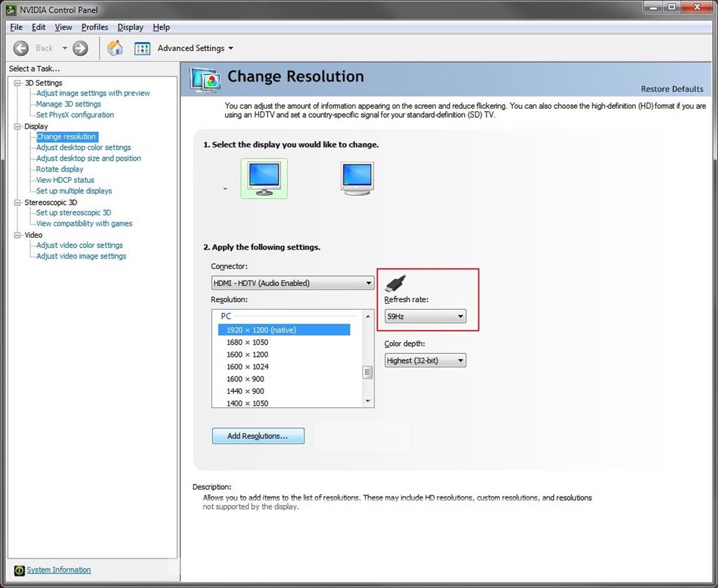Viewport: 718px width, 588px height.
Task: Collapse the Video tree node
Action: pyautogui.click(x=18, y=235)
